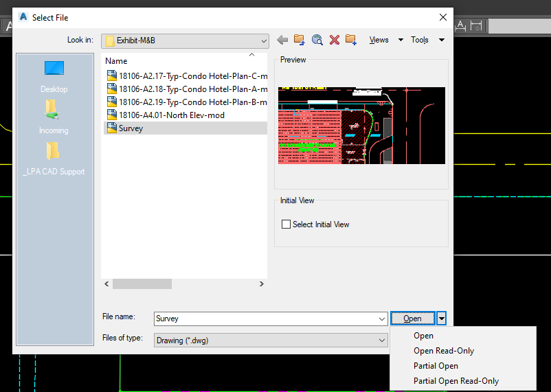Select the 18106-A2.17-Typ-Condo Hotel-Plan-C file

point(186,76)
